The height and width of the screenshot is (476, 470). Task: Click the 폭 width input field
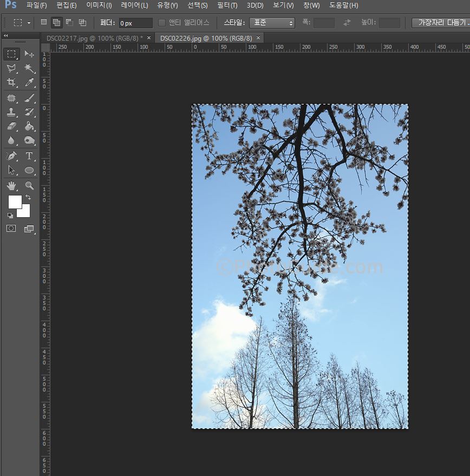click(324, 23)
